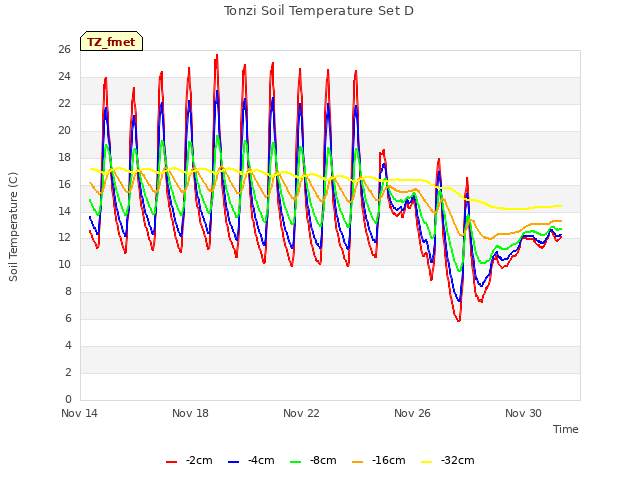Click the 14 y-axis tick label
This screenshot has width=640, height=480.
tap(64, 211)
